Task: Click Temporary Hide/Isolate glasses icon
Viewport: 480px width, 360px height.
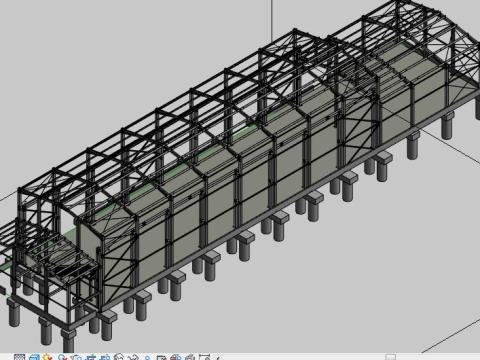Action: (x=133, y=358)
